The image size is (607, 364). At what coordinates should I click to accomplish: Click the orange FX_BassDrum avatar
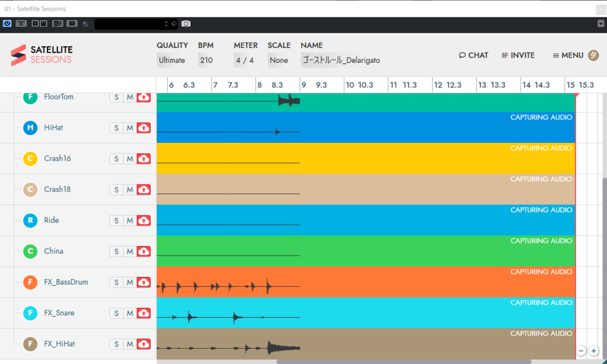[x=30, y=282]
